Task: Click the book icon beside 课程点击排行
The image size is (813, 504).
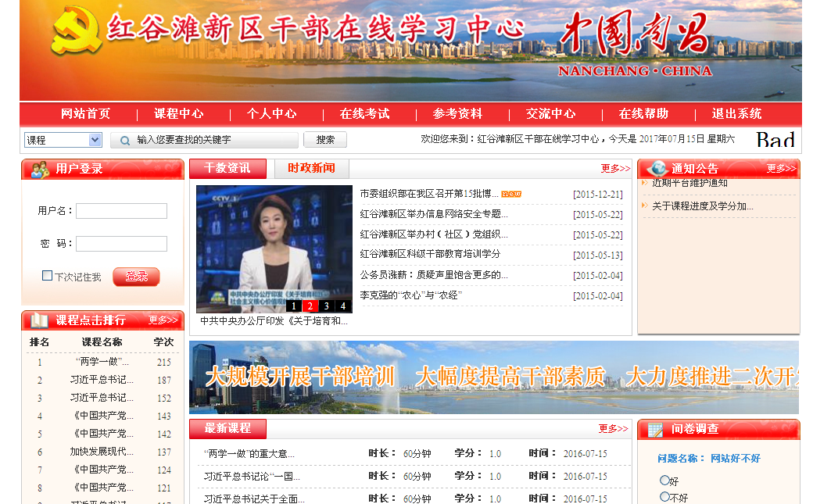Action: pos(38,320)
